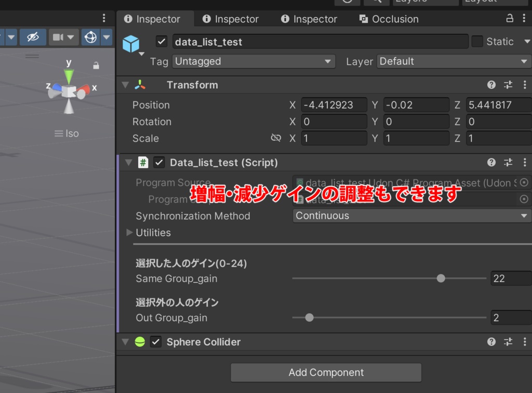This screenshot has width=532, height=393.
Task: Edit the data_list_test name field
Action: (320, 42)
